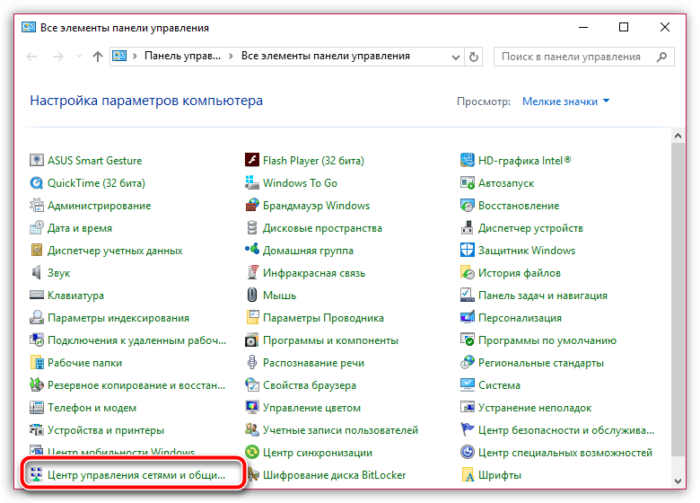The height and width of the screenshot is (503, 700).
Task: Open Учетные записи пользователей item
Action: point(340,430)
